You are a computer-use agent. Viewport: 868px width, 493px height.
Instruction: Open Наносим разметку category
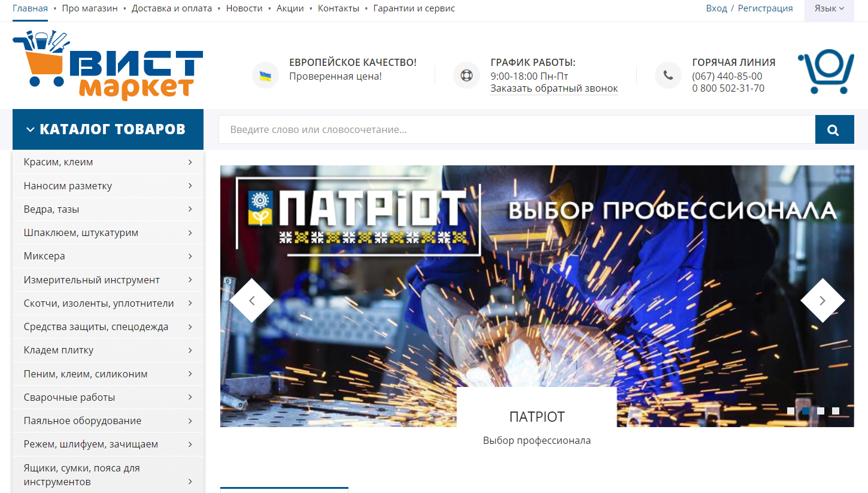coord(68,186)
